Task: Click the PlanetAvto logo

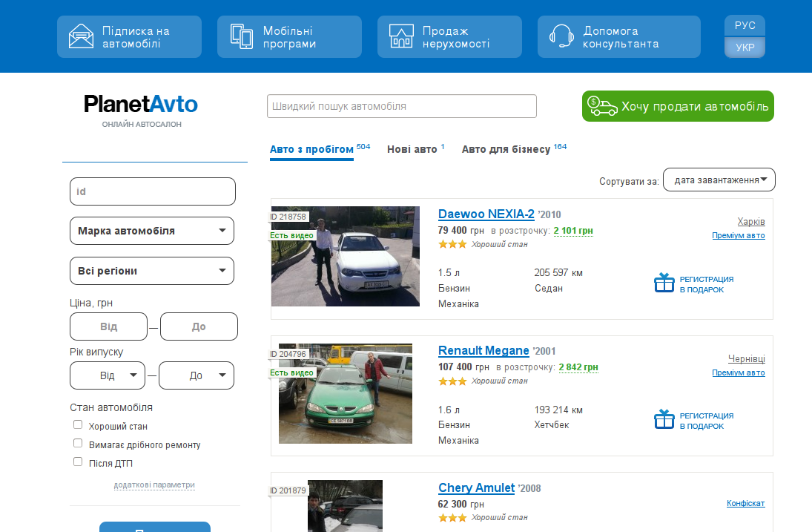Action: coord(141,104)
